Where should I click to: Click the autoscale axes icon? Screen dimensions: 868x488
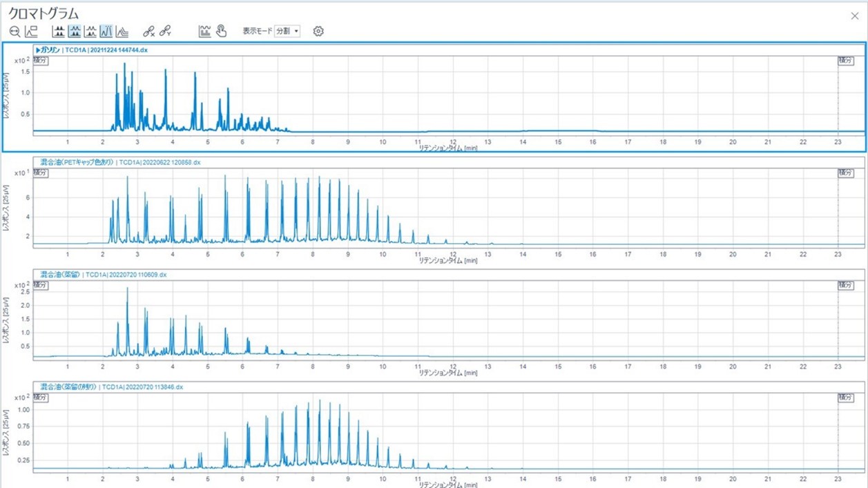[x=31, y=31]
